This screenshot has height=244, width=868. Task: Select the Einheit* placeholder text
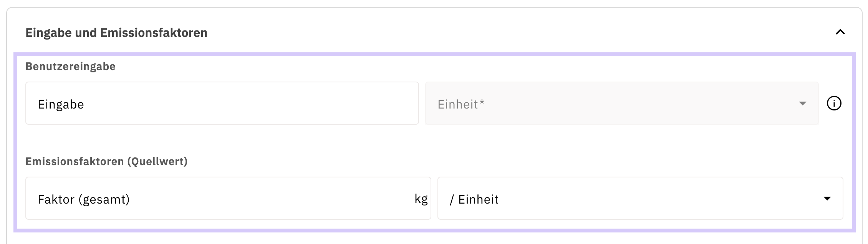point(461,104)
